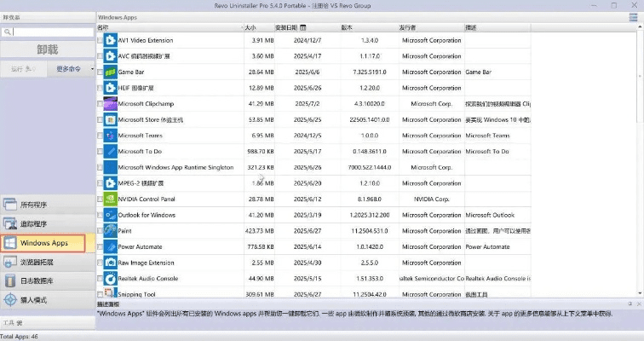This screenshot has width=644, height=341.
Task: Click the Microsoft Store app icon
Action: pyautogui.click(x=111, y=119)
